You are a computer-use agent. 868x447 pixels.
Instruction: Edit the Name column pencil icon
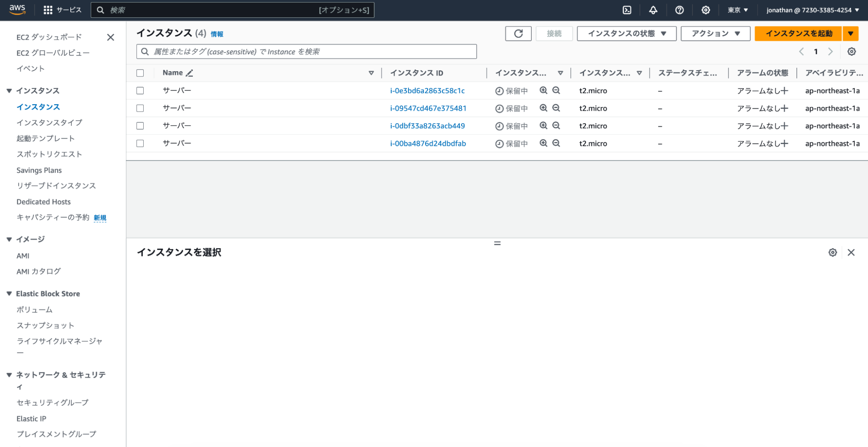click(189, 73)
